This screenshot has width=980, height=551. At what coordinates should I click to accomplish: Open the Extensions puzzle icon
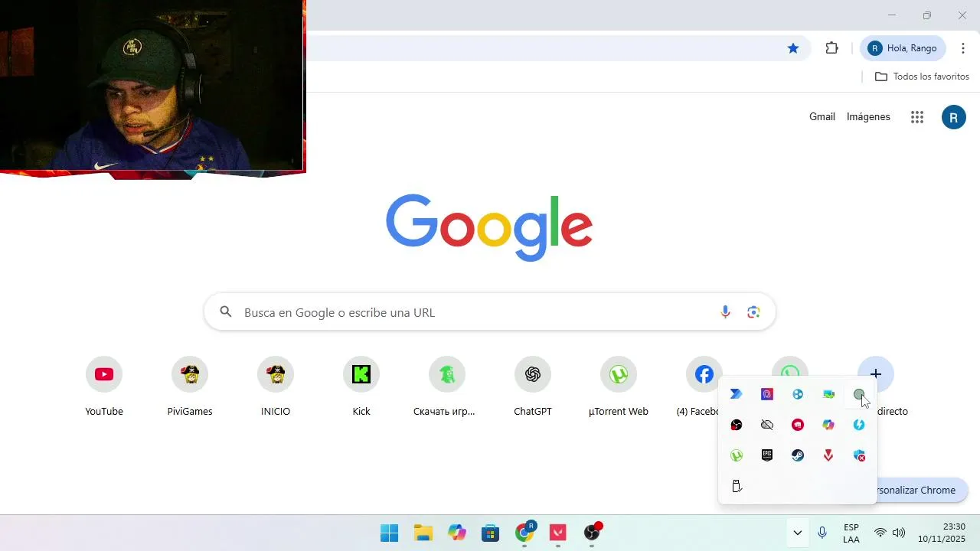[831, 48]
